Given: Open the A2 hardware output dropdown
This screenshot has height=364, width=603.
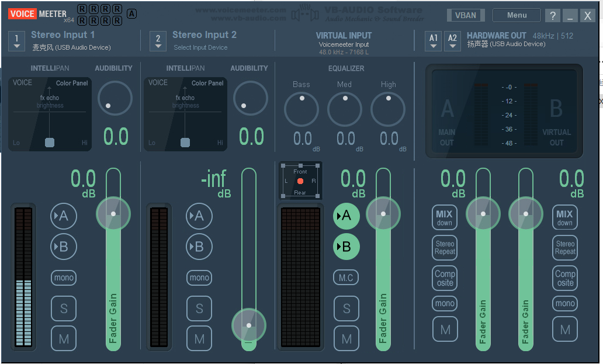Looking at the screenshot, I should [x=453, y=41].
